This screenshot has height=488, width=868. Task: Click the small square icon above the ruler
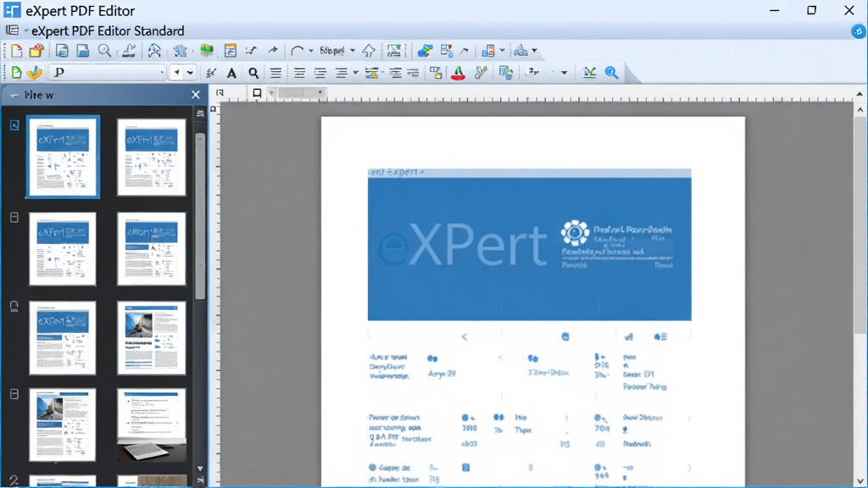257,93
